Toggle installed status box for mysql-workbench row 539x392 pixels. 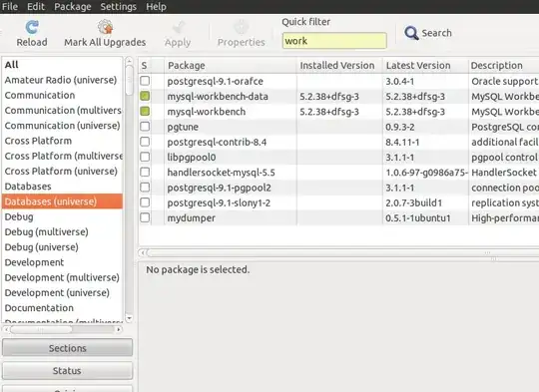pyautogui.click(x=145, y=111)
